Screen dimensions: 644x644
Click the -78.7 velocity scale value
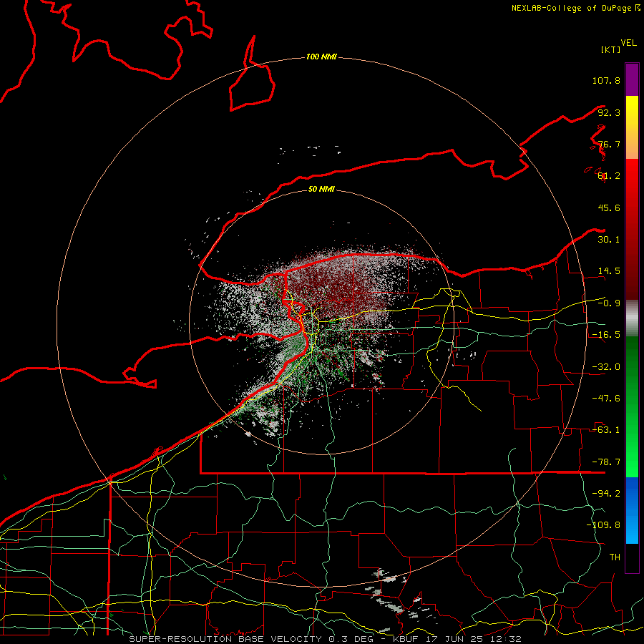pos(606,462)
